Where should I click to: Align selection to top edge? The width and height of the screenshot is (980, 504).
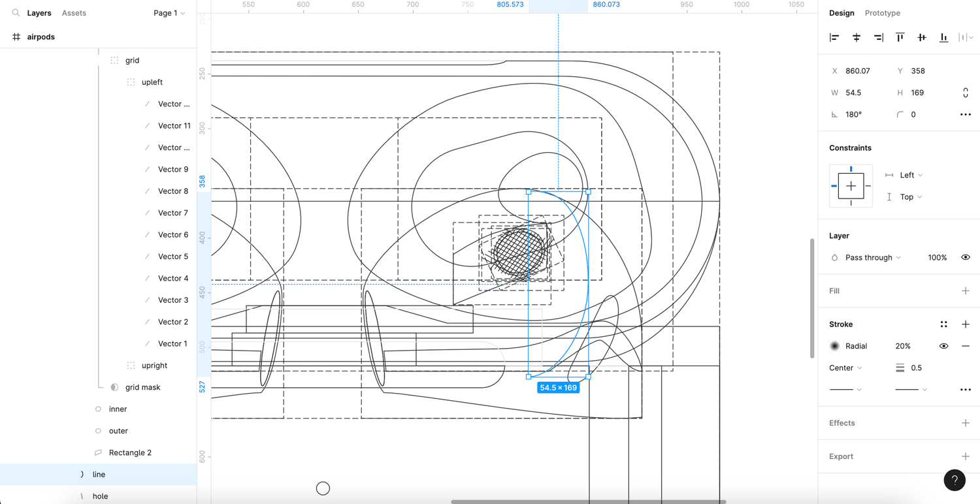[900, 38]
